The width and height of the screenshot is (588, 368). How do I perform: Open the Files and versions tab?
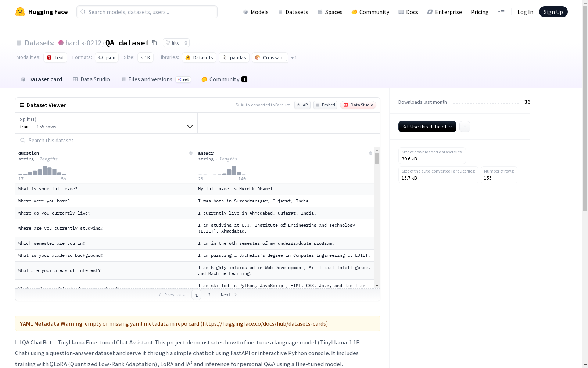(x=156, y=79)
